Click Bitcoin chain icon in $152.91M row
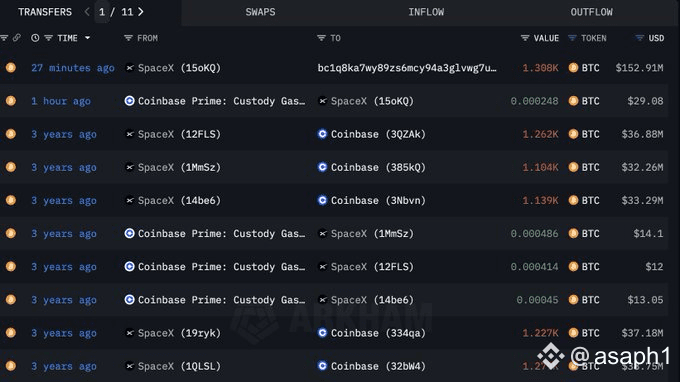Image resolution: width=680 pixels, height=382 pixels. click(11, 68)
